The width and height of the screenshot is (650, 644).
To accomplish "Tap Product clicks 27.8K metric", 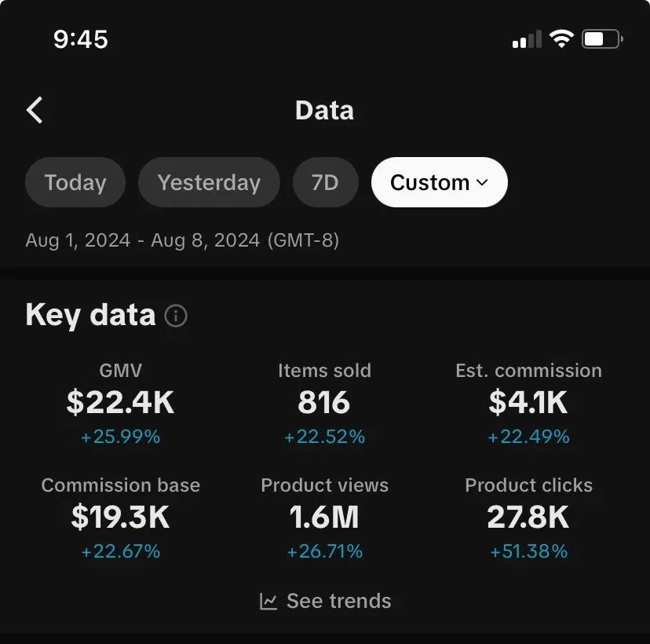I will pos(528,518).
